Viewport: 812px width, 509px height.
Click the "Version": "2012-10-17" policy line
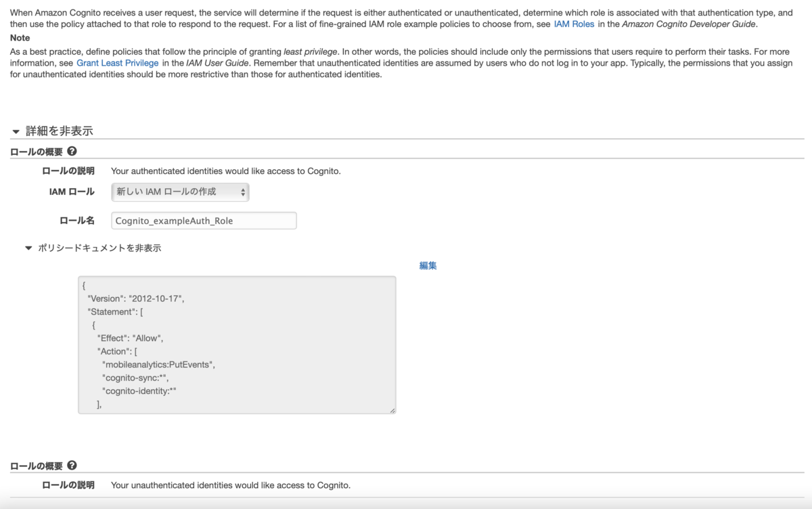(135, 298)
